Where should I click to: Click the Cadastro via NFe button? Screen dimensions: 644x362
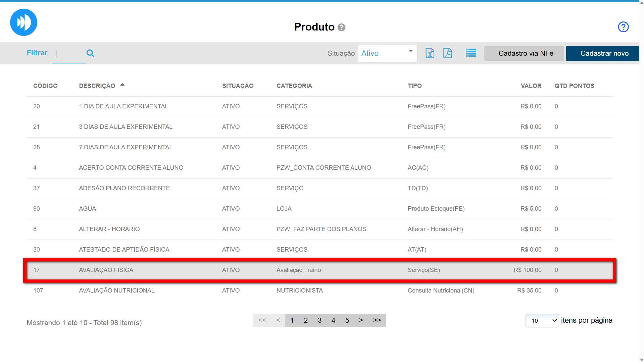(x=526, y=53)
